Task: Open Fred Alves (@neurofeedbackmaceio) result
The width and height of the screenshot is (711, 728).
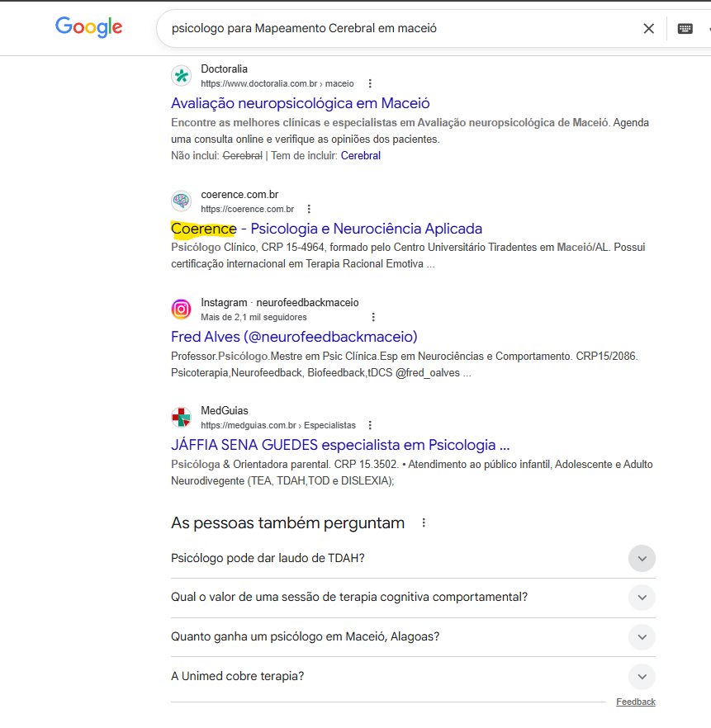Action: 294,337
